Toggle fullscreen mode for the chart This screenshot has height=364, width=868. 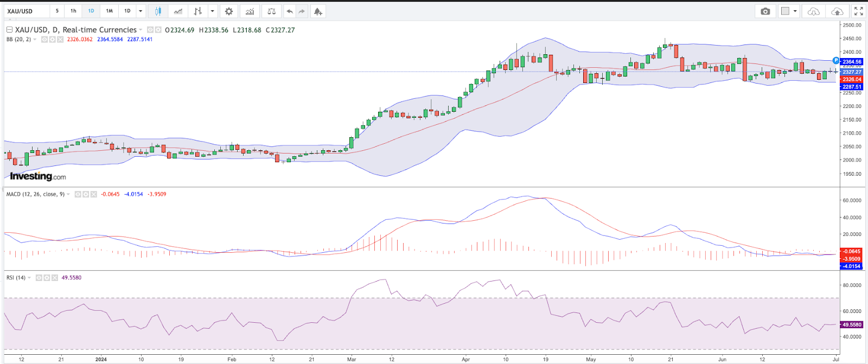pyautogui.click(x=858, y=11)
